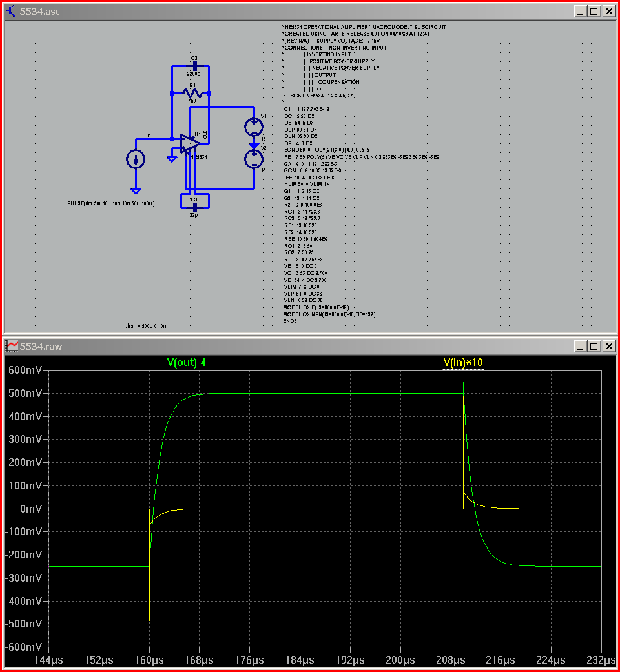The image size is (620, 672).
Task: Select voltage source V1
Action: (254, 127)
